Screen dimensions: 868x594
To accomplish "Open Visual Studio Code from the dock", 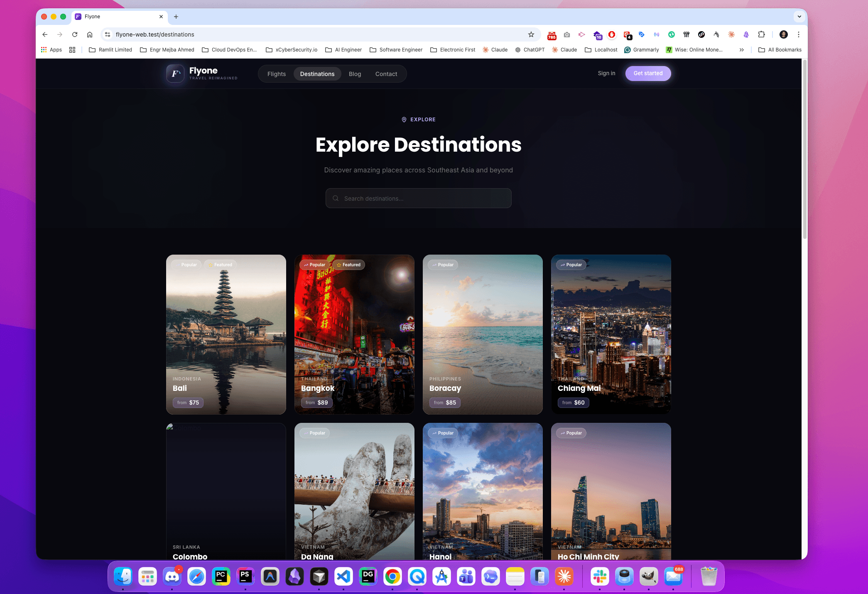I will click(x=343, y=577).
